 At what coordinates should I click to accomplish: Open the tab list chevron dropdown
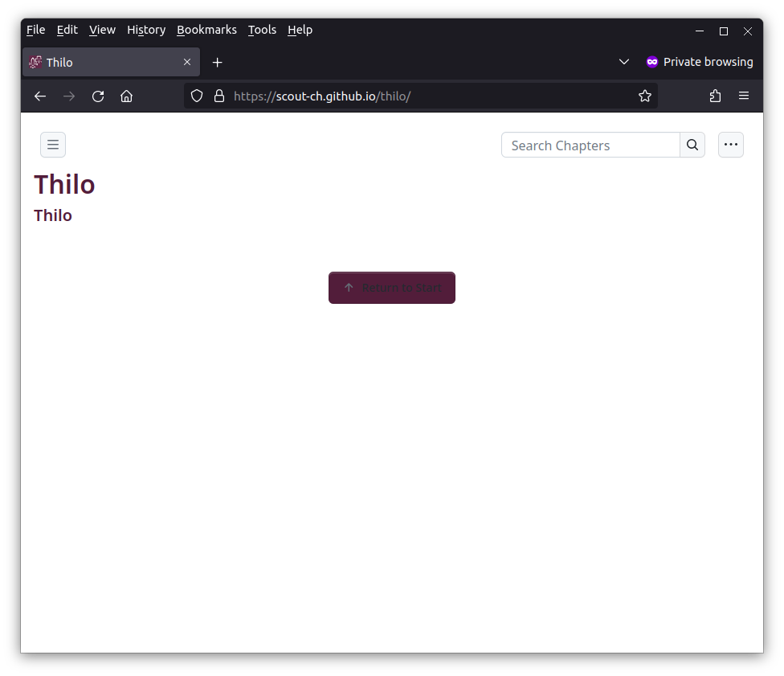tap(624, 61)
